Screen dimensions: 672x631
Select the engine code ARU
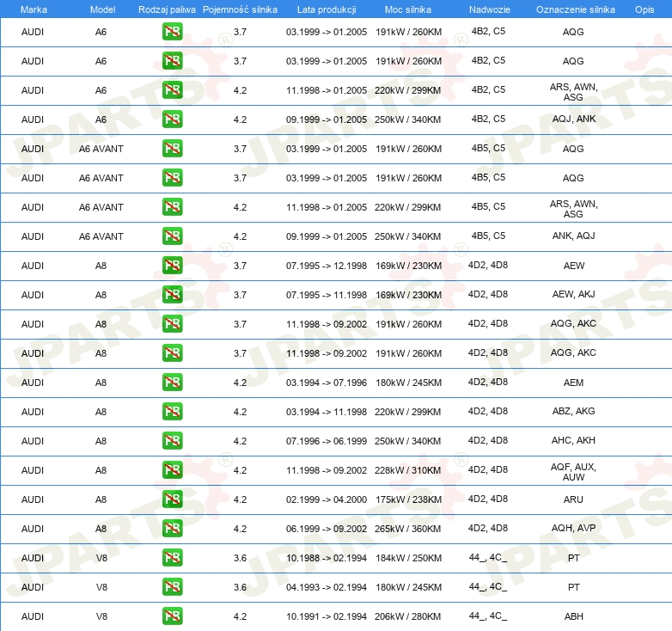(x=573, y=499)
